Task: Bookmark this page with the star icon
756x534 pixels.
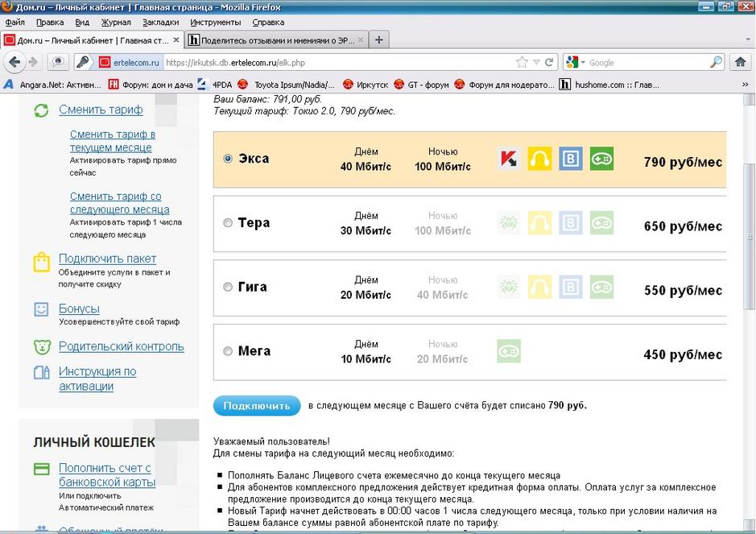Action: point(522,62)
